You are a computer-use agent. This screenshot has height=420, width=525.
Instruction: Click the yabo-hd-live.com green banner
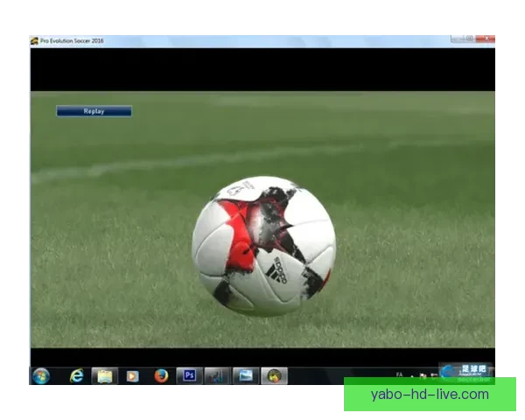click(x=430, y=394)
